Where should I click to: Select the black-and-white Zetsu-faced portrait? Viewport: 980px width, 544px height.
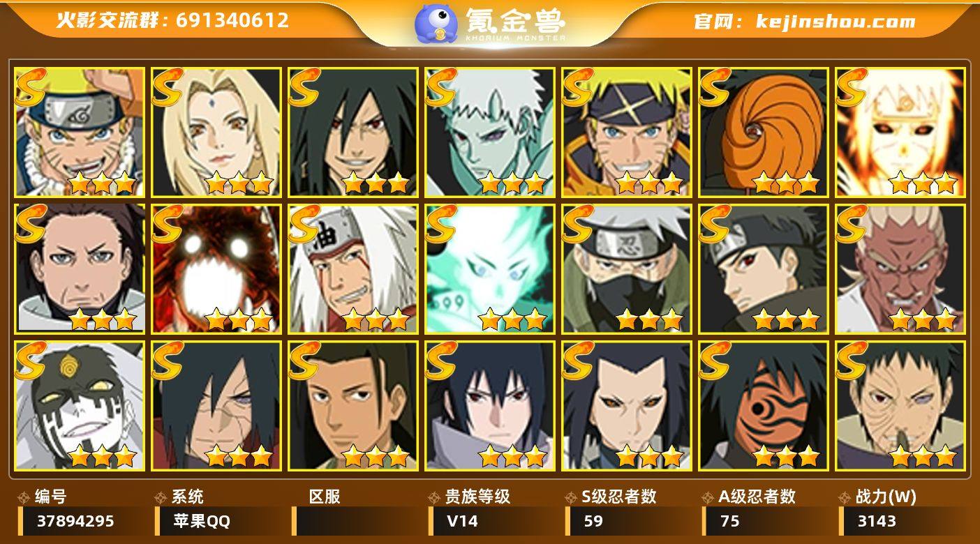click(80, 405)
